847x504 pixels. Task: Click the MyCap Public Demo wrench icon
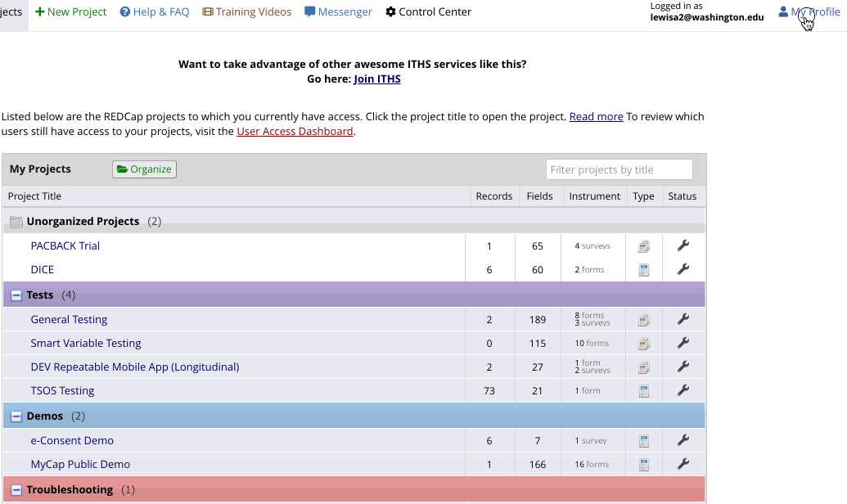683,463
